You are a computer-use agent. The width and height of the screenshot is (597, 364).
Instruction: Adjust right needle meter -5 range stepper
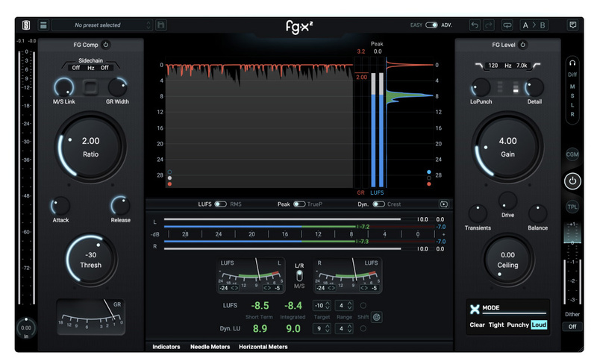[369, 288]
